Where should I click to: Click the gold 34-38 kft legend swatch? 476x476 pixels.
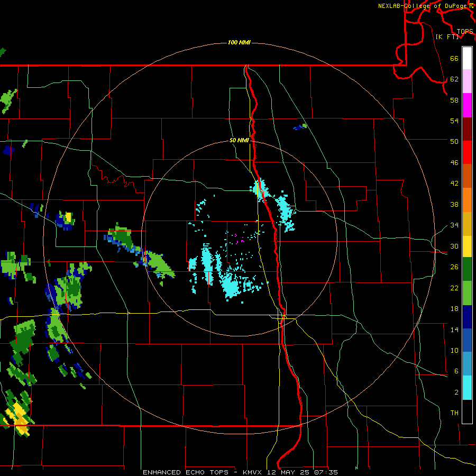pos(467,224)
